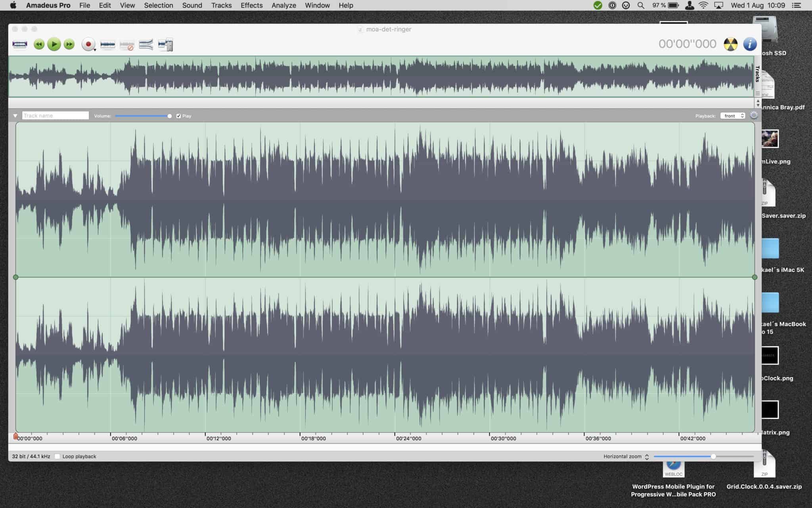Open the Apple menu
The image size is (812, 508).
(x=13, y=5)
